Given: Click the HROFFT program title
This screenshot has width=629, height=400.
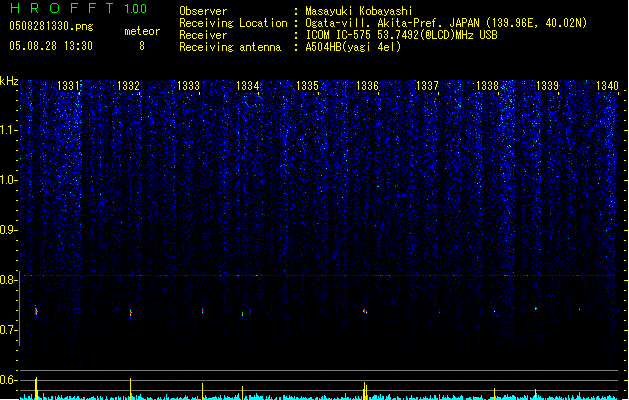Looking at the screenshot, I should pyautogui.click(x=62, y=8).
